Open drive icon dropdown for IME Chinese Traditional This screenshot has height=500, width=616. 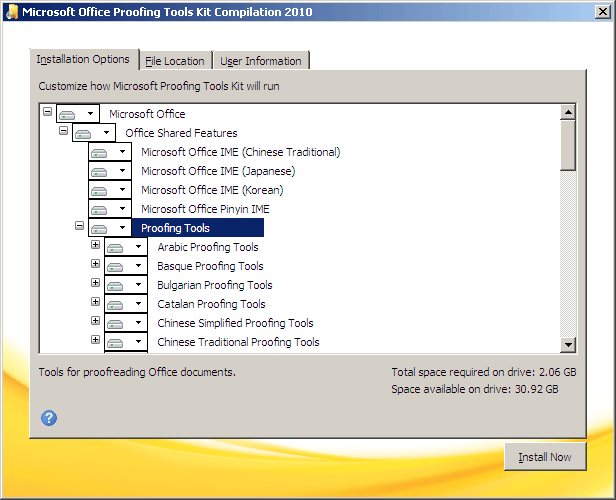[x=110, y=152]
